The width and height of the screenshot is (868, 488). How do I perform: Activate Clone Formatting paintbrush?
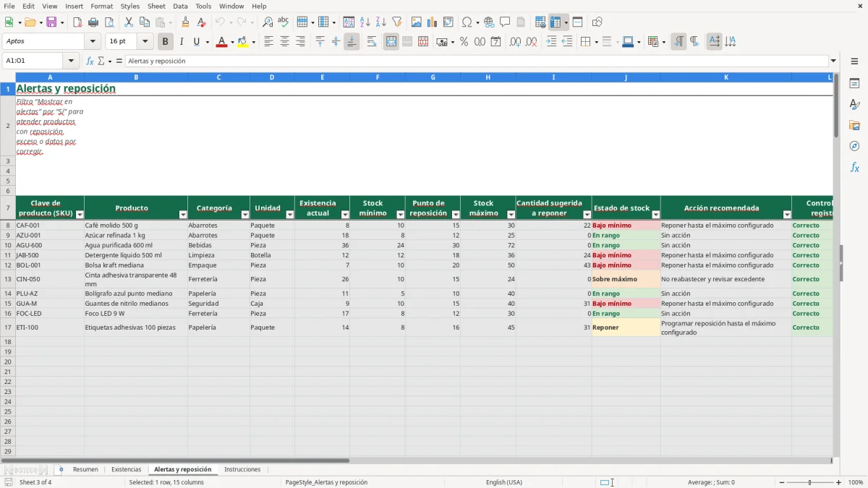185,22
